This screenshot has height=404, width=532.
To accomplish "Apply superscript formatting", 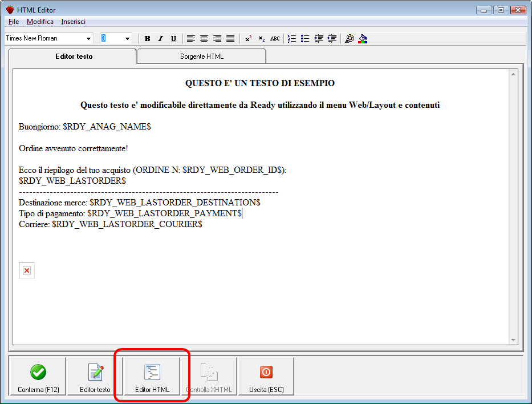I will (x=248, y=38).
